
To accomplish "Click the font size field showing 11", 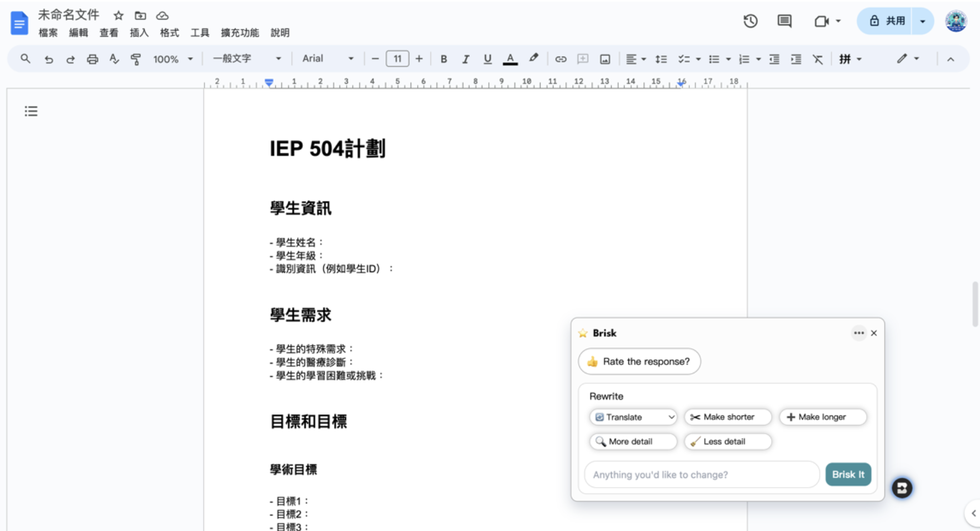I will pos(397,58).
